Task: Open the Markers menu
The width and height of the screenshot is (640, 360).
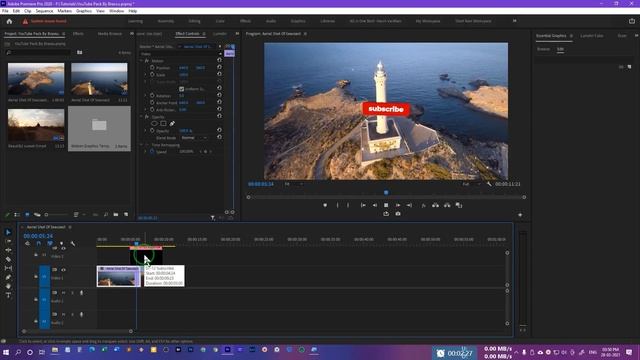Action: click(64, 11)
